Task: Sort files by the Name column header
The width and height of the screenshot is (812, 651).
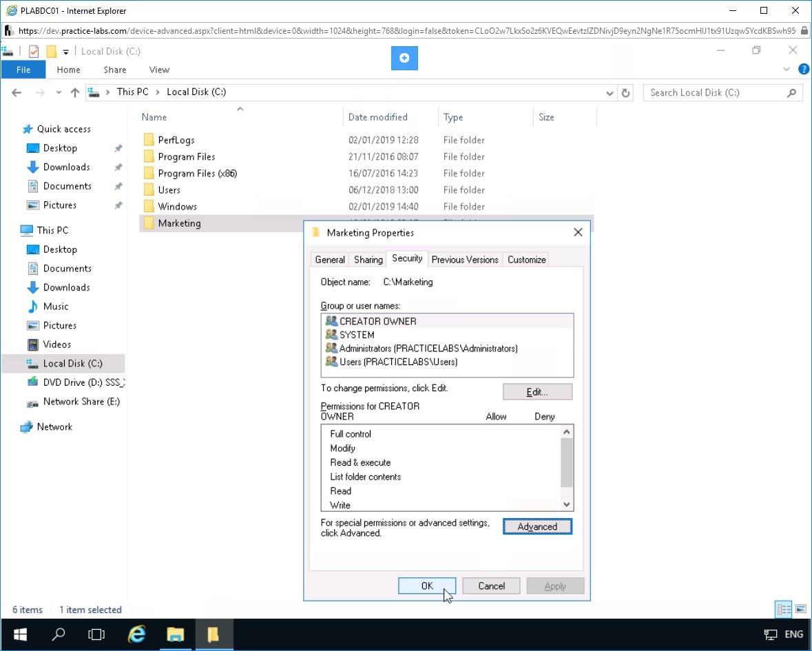Action: coord(154,117)
